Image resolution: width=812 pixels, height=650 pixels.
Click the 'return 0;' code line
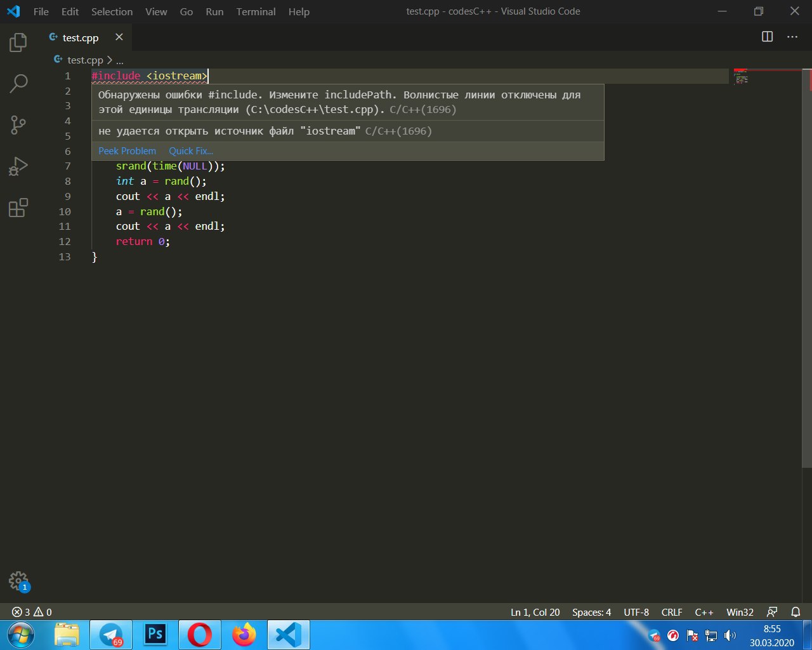(143, 241)
